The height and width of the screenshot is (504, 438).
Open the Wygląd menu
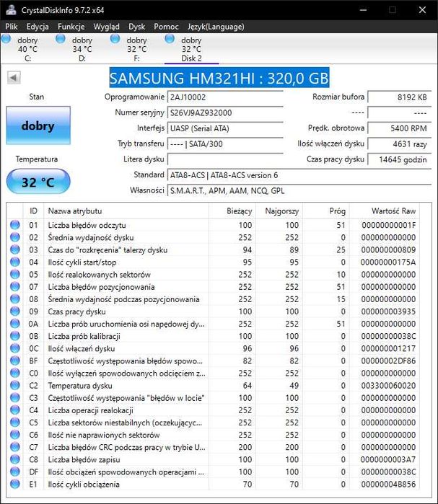[107, 27]
